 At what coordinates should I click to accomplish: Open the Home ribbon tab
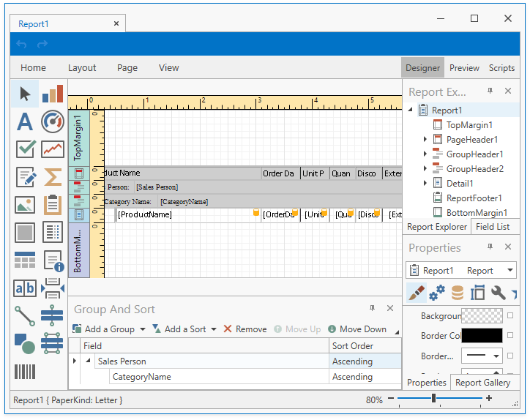(33, 67)
